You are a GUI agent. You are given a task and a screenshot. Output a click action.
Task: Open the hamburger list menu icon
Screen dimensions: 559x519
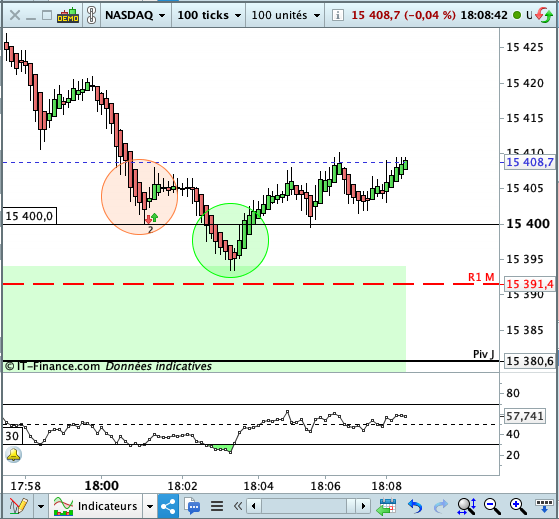[x=217, y=506]
